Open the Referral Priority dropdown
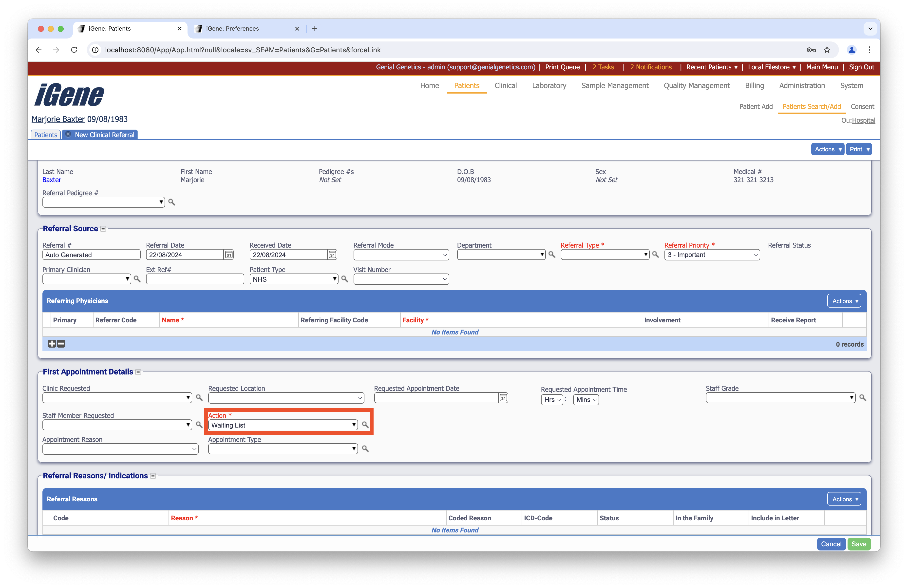This screenshot has height=588, width=908. [x=712, y=255]
